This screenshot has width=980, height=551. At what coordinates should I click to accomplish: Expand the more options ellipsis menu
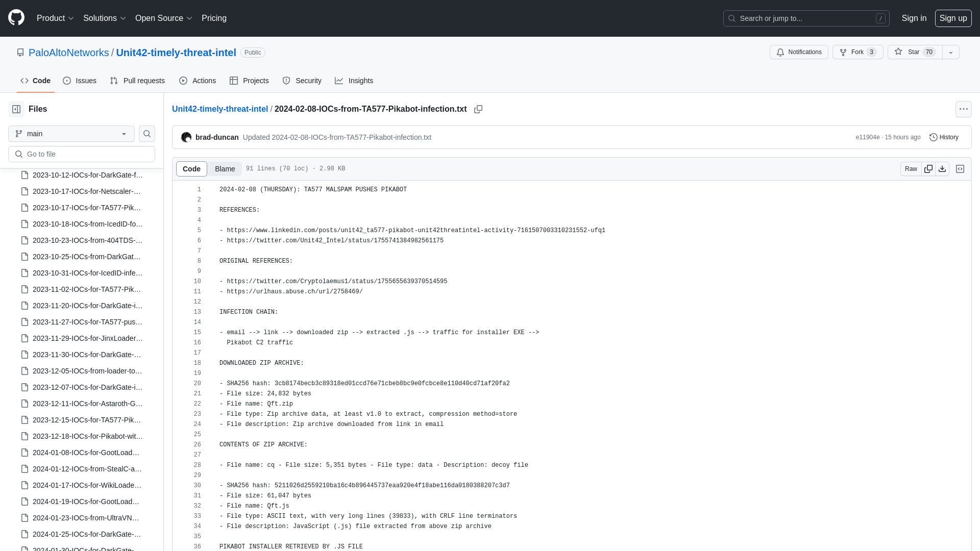pos(964,109)
